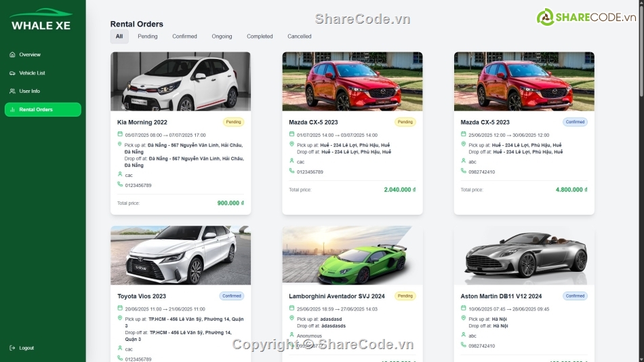Click the Logout arrow icon
This screenshot has width=644, height=362.
12,348
